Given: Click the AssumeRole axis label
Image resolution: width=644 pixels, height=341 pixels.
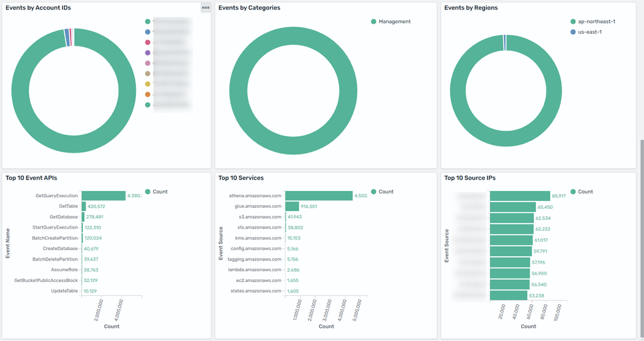Looking at the screenshot, I should (x=65, y=270).
